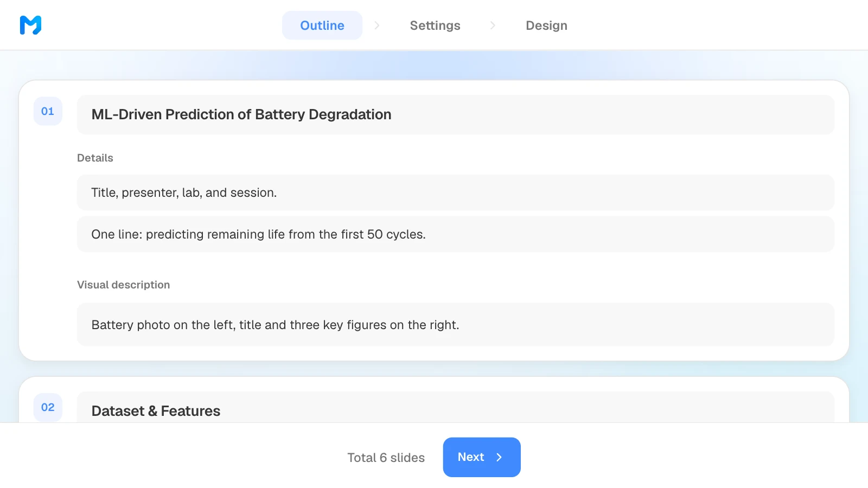Open the Design step tab

click(546, 25)
